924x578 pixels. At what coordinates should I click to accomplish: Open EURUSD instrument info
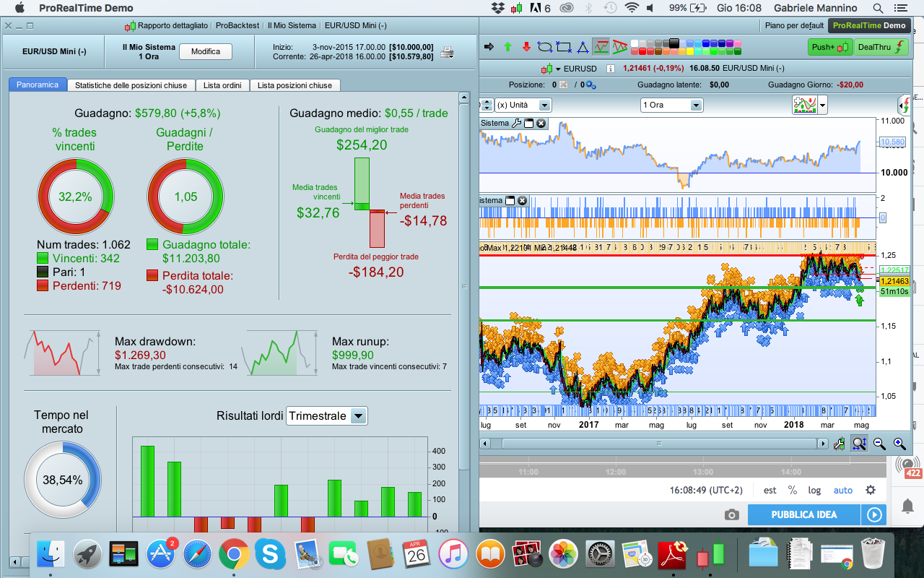[611, 69]
